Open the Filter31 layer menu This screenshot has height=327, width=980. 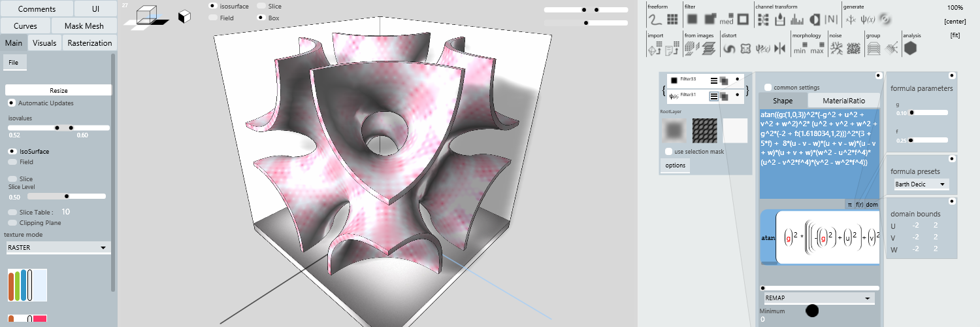tap(714, 96)
